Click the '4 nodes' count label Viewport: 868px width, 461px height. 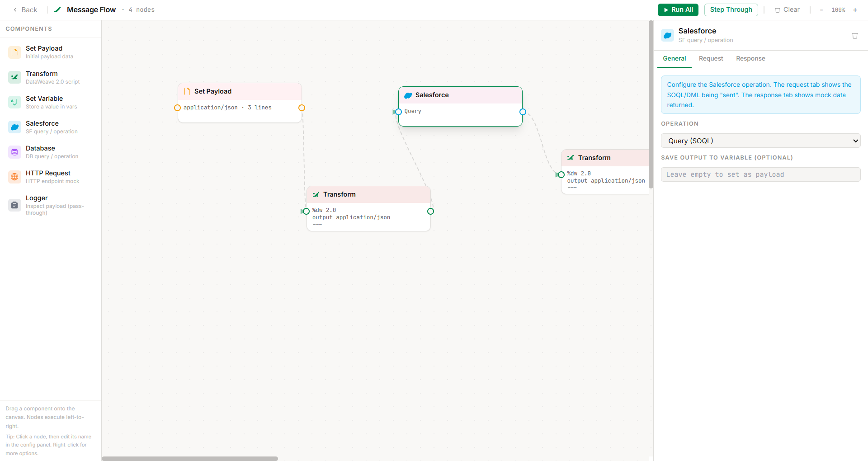pyautogui.click(x=142, y=9)
